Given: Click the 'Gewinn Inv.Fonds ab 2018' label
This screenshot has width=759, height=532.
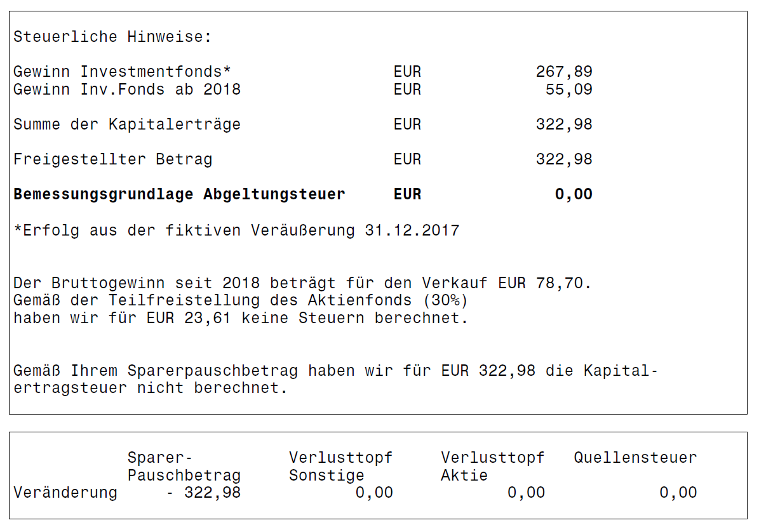Looking at the screenshot, I should click(127, 90).
